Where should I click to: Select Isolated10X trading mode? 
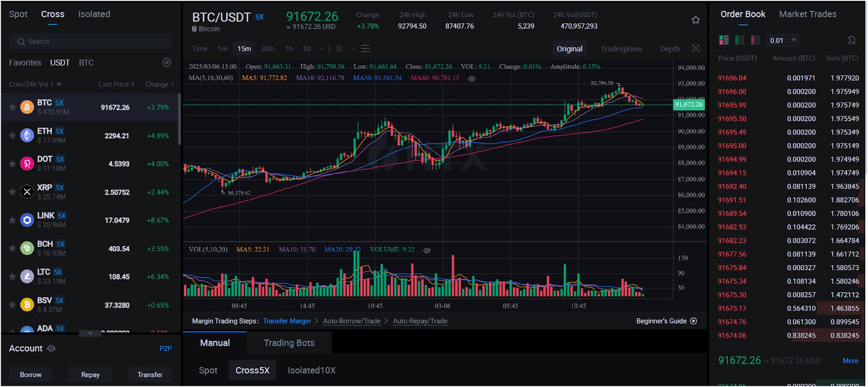click(x=311, y=370)
